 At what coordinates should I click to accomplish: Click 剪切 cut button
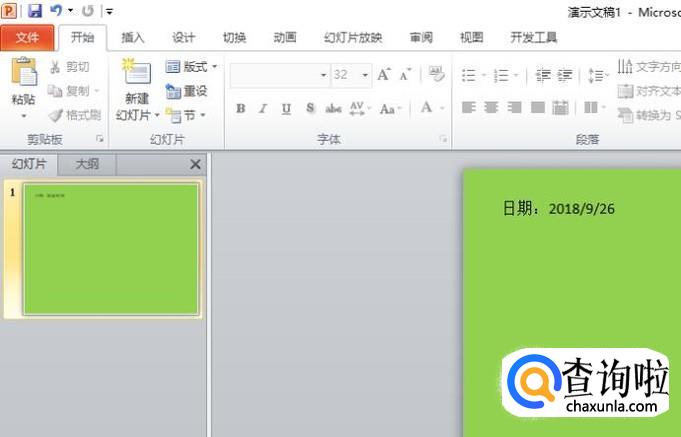69,67
